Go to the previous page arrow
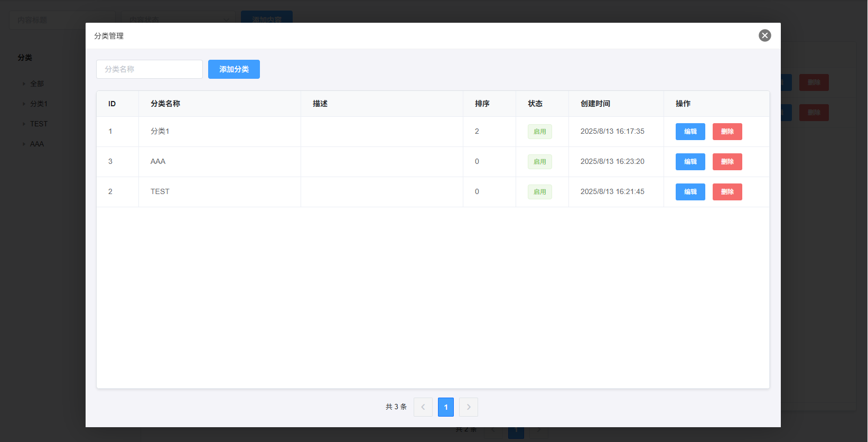This screenshot has width=868, height=442. 423,407
